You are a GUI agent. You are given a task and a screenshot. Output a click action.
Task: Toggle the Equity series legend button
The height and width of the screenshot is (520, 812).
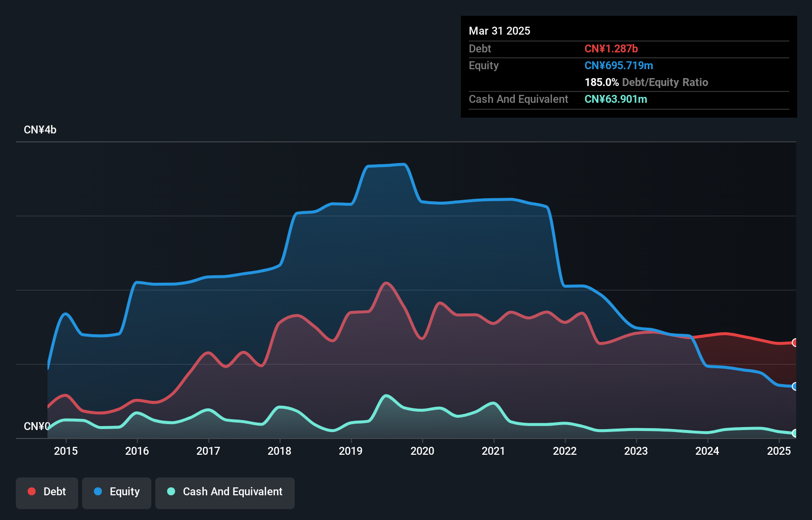pyautogui.click(x=117, y=493)
